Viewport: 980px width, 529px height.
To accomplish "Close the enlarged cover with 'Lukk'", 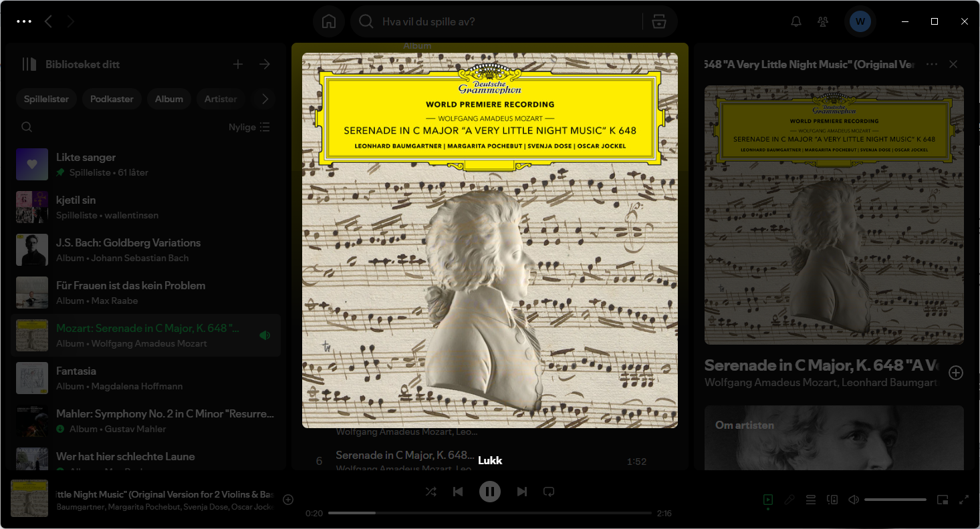I will tap(490, 460).
